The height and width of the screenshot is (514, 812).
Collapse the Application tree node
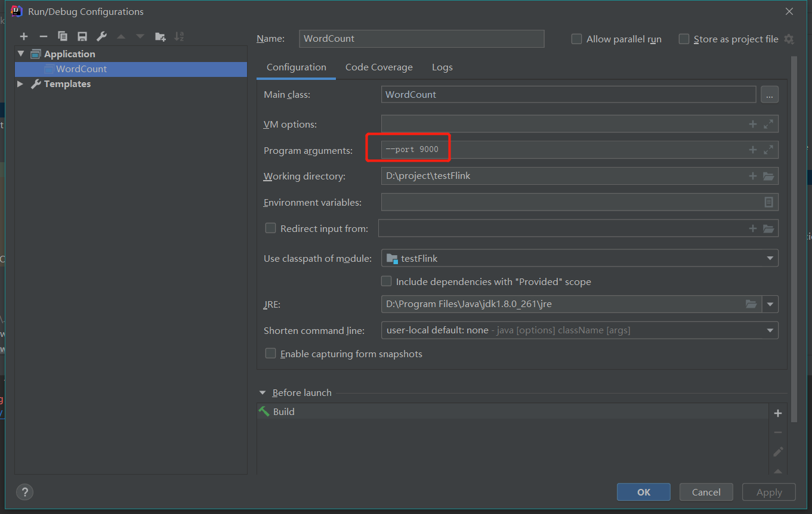21,54
